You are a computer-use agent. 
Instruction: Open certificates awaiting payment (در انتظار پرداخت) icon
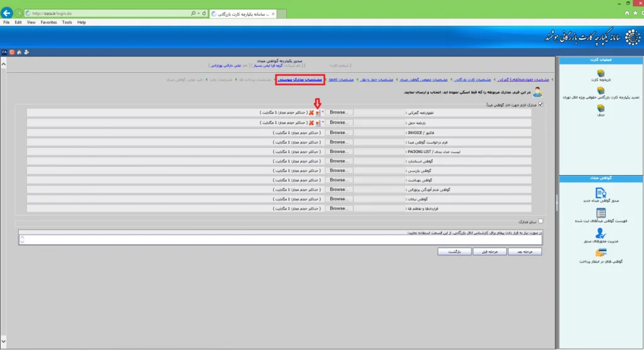pyautogui.click(x=601, y=252)
